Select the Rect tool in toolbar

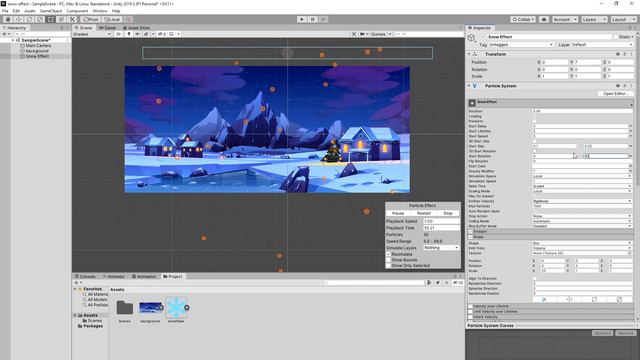pyautogui.click(x=51, y=19)
